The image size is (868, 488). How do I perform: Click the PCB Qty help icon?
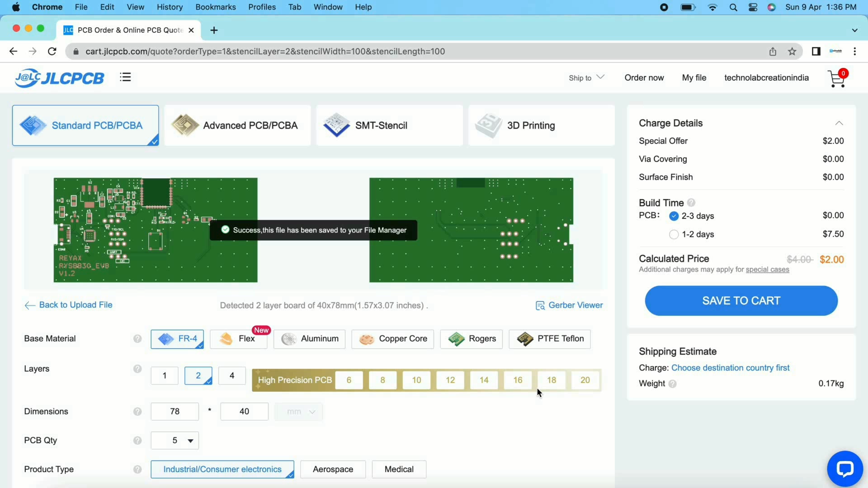(x=137, y=441)
